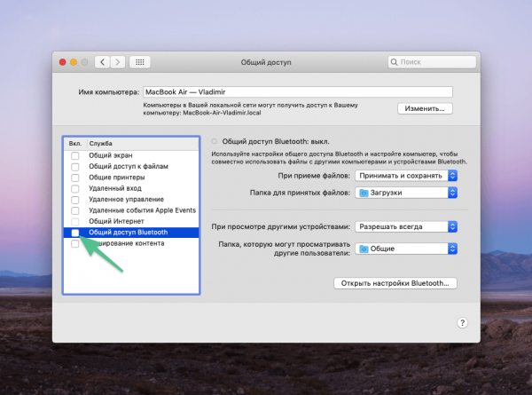
Task: Click the Вкл. column header
Action: pos(75,143)
